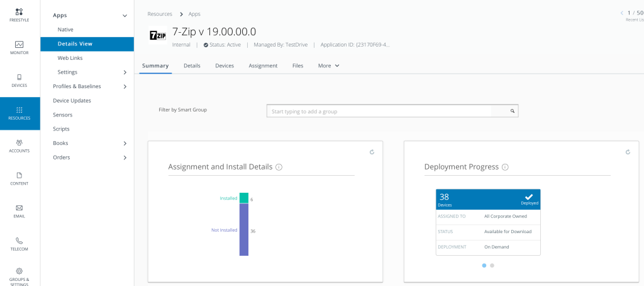Screen dimensions: 644x286
Task: Switch to the Assignment tab
Action: point(263,66)
